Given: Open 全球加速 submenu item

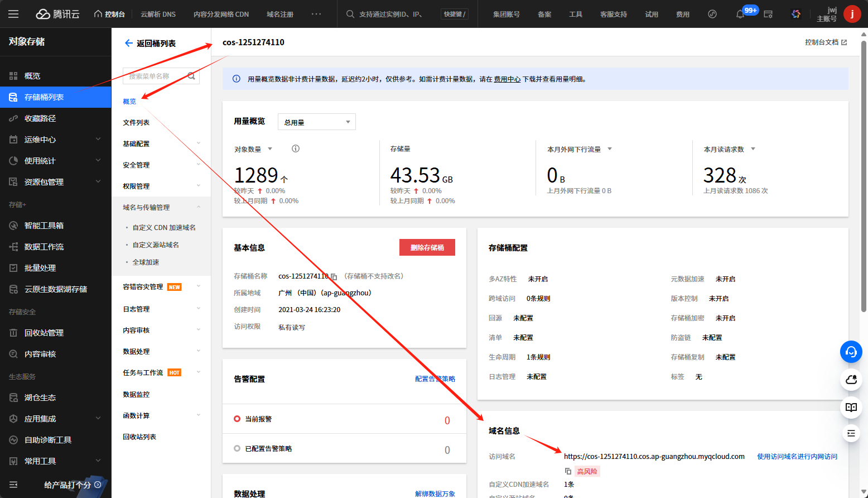Looking at the screenshot, I should pos(146,262).
